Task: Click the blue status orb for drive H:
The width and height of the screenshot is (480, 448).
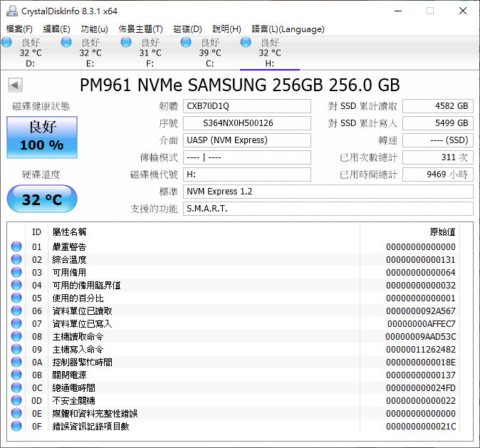Action: point(246,42)
